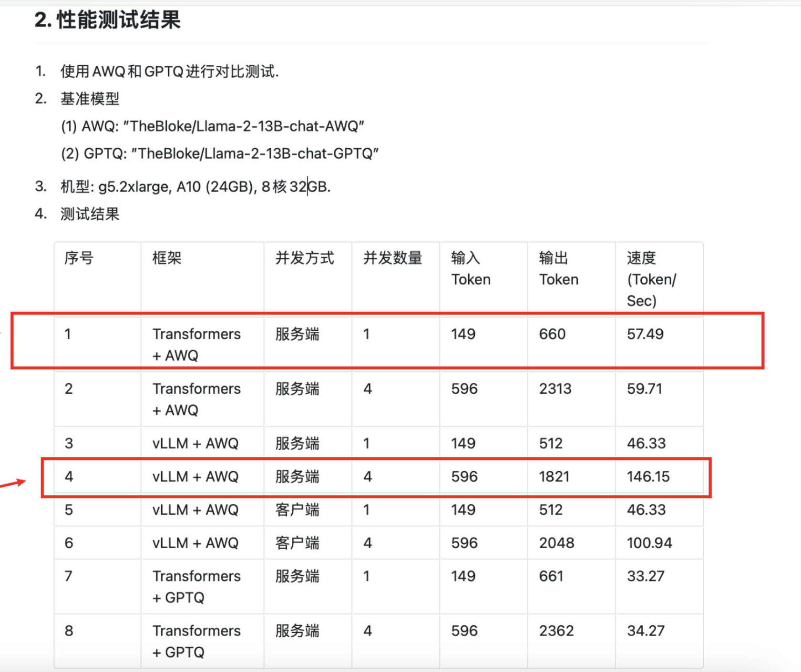Click output token value 1821
801x672 pixels.
[x=554, y=477]
